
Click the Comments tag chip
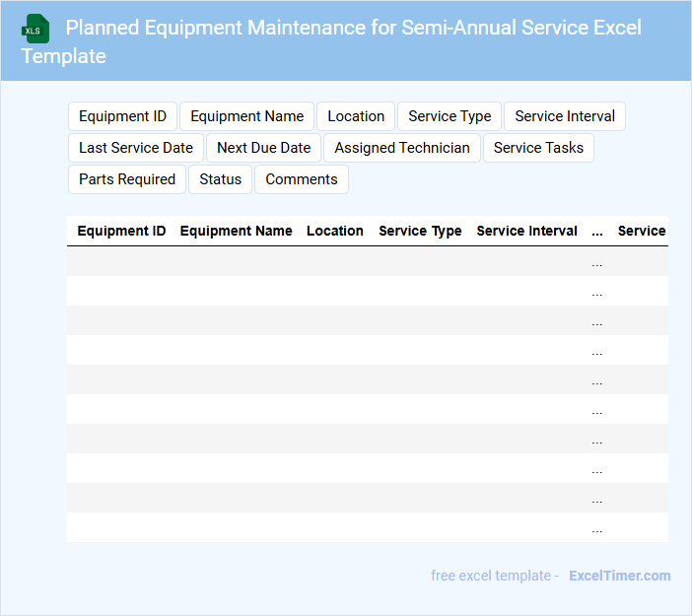(302, 179)
